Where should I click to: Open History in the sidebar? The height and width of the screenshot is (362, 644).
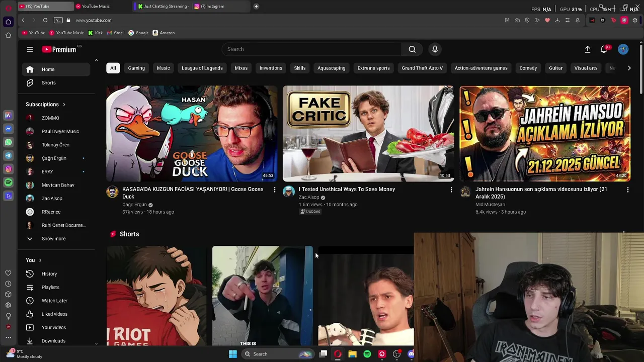56,274
